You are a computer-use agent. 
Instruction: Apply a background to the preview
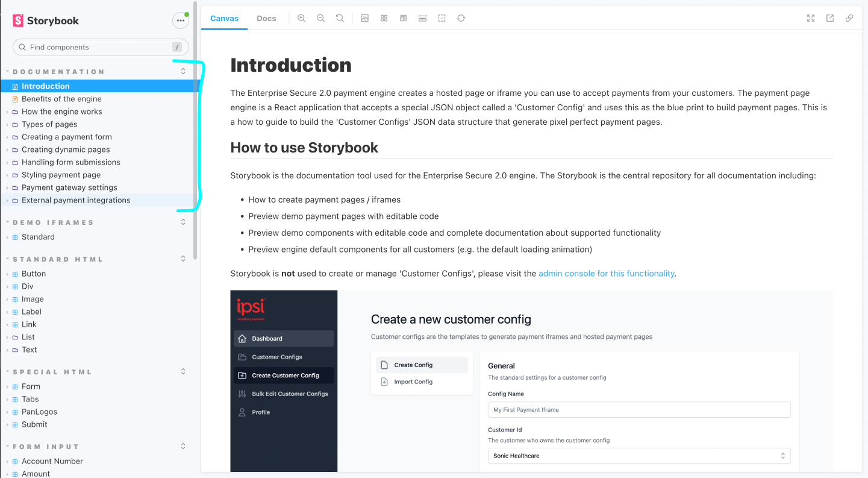364,18
